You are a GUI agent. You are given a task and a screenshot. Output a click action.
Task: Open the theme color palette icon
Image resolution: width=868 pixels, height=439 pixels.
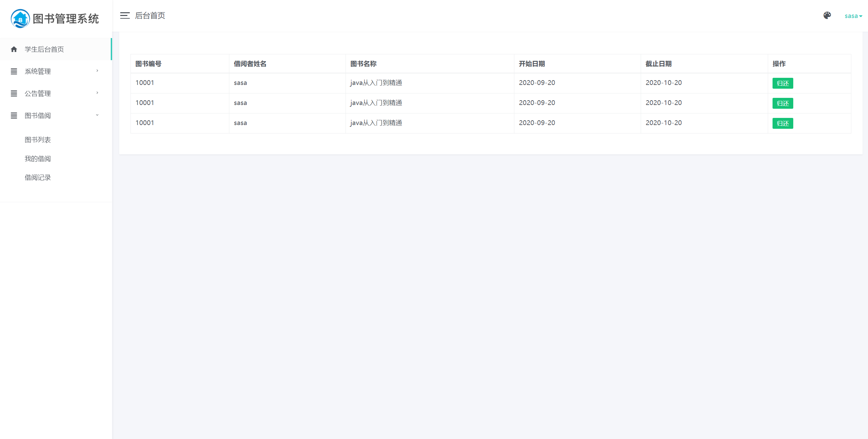tap(827, 15)
